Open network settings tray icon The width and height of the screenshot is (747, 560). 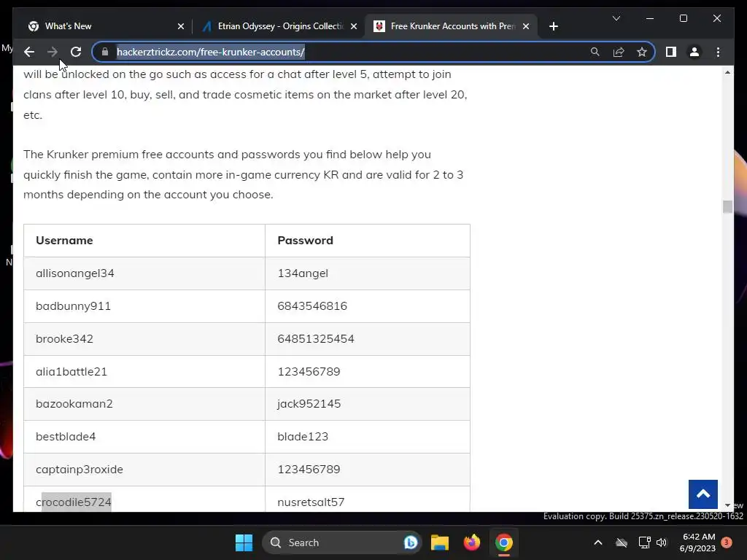pos(645,542)
